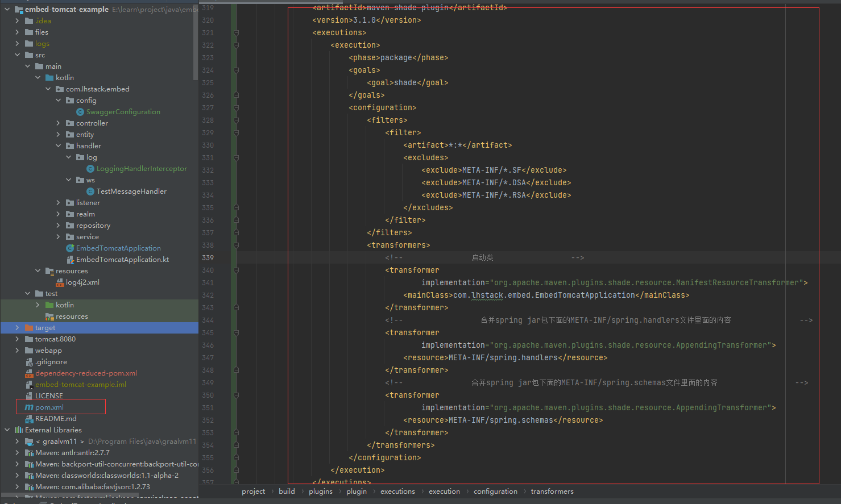Expand the files folder
Image resolution: width=841 pixels, height=504 pixels.
coord(17,32)
